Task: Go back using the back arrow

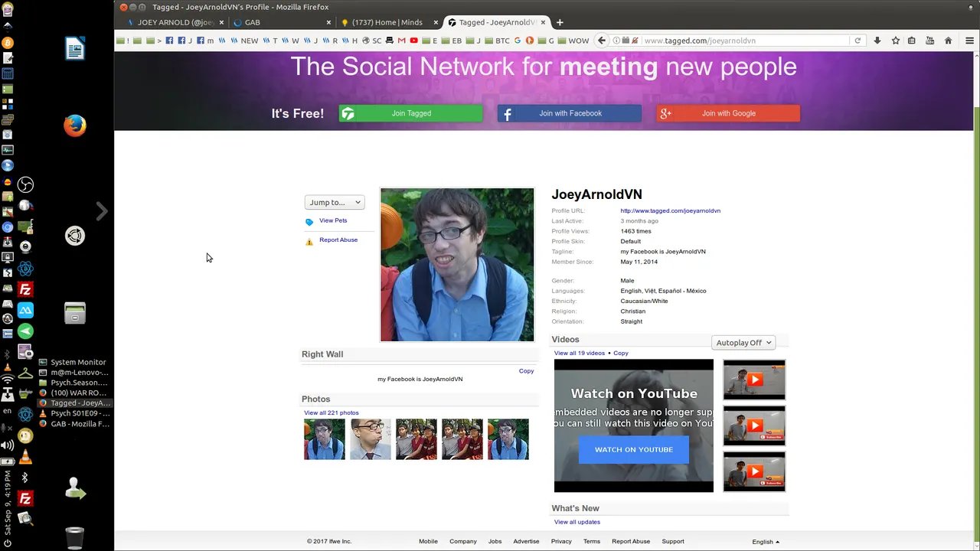Action: click(x=602, y=41)
